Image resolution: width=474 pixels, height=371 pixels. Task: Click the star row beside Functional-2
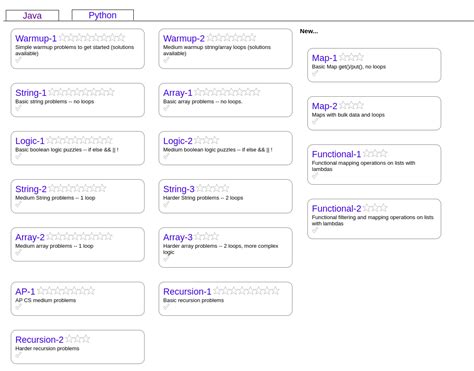click(x=375, y=208)
